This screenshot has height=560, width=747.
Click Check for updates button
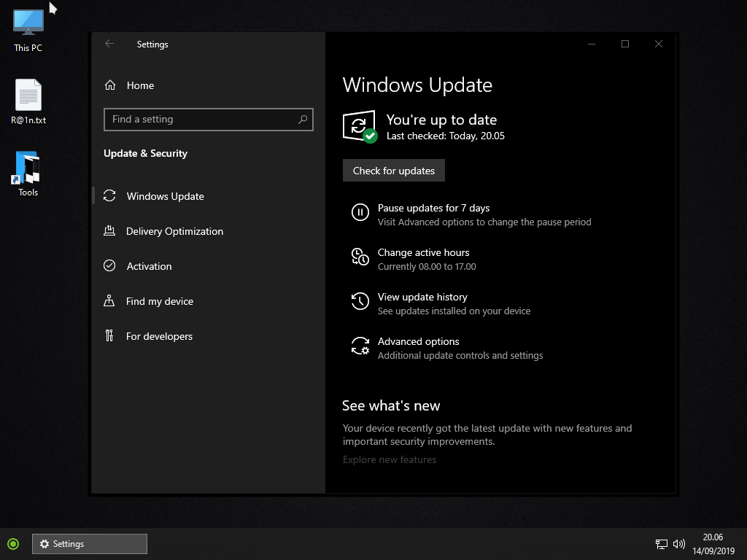point(394,171)
